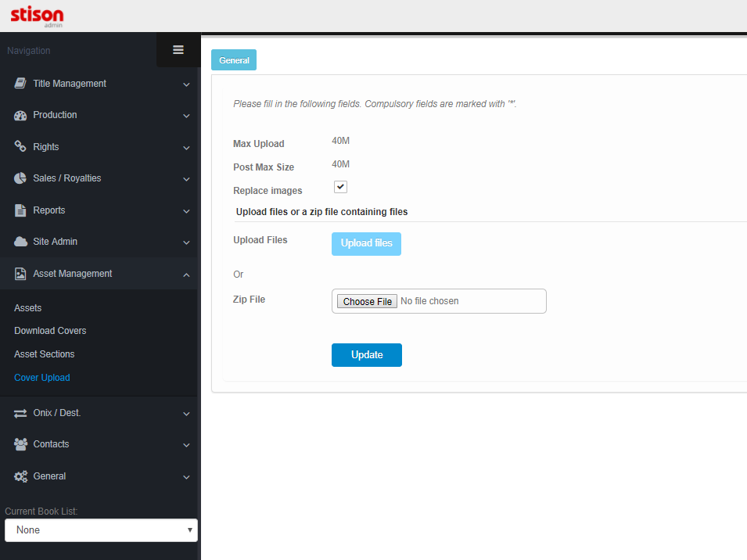Expand the Onix / Dest. menu chevron
The width and height of the screenshot is (747, 560).
tap(186, 414)
